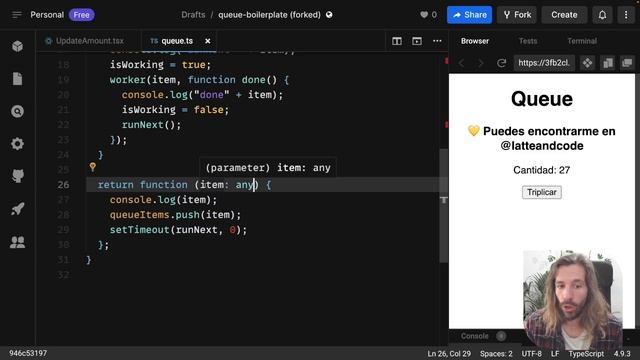The image size is (640, 360).
Task: Click the Create button
Action: [564, 15]
